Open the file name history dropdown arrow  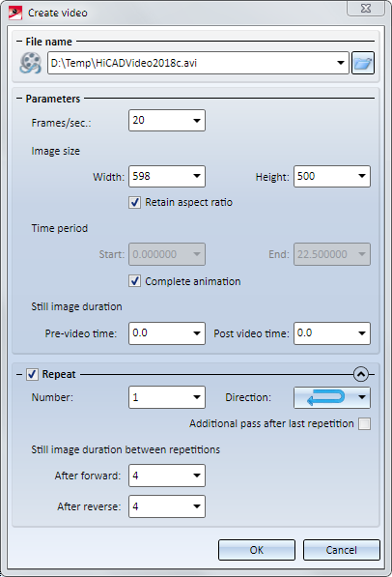click(341, 63)
